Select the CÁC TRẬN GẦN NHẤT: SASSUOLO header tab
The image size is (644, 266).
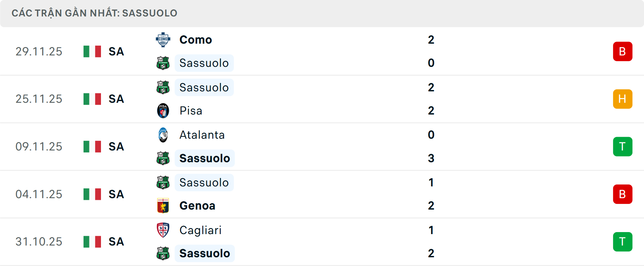pos(94,13)
